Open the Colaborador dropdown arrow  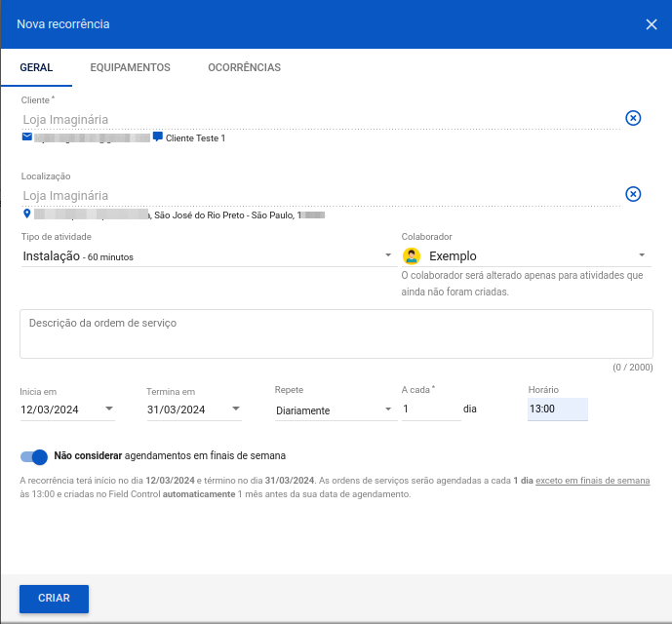tap(642, 255)
